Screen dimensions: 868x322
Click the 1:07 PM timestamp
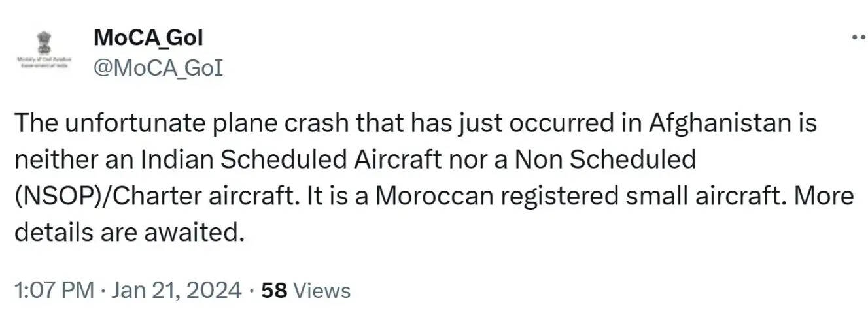pos(54,290)
